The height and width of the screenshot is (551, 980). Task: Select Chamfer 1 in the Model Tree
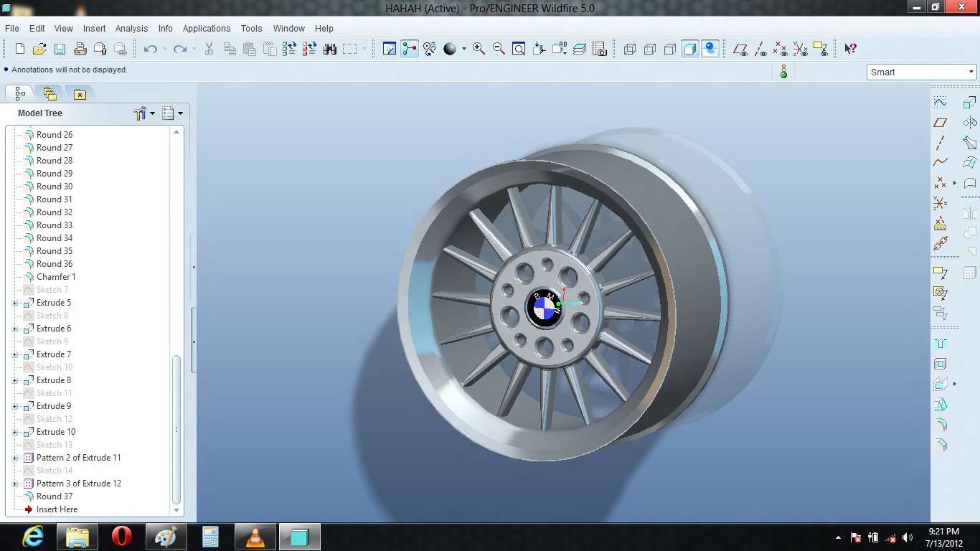(56, 277)
